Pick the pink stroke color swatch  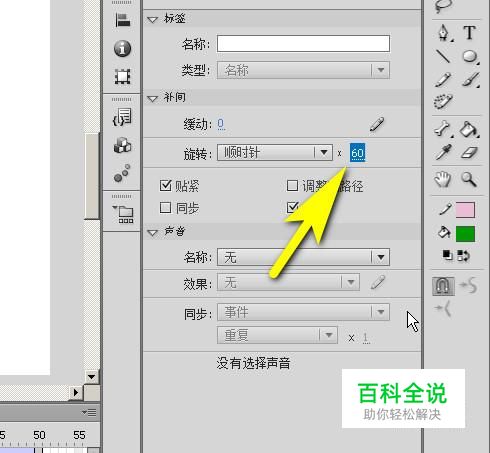pyautogui.click(x=465, y=209)
